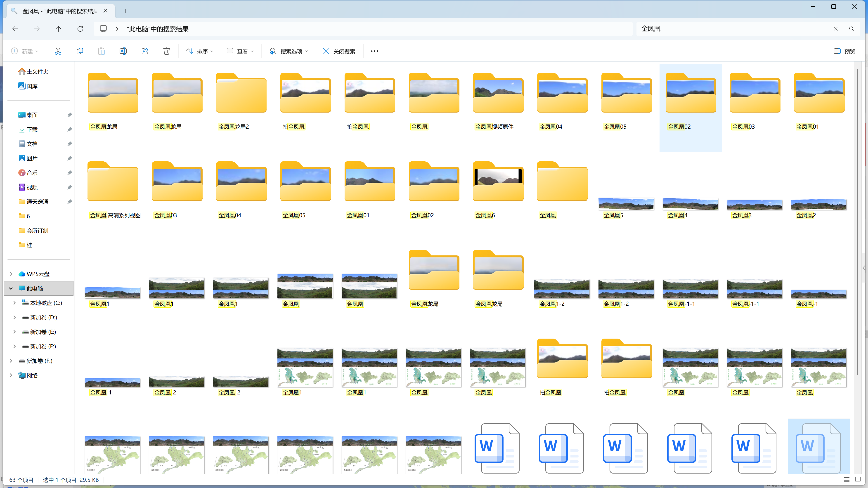Click the Copy icon in toolbar
The width and height of the screenshot is (868, 488).
(80, 51)
